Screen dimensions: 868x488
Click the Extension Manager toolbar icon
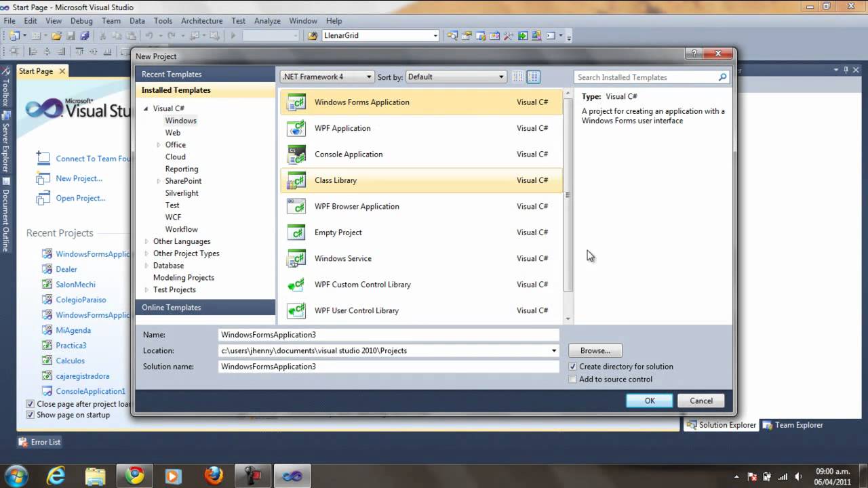(536, 36)
